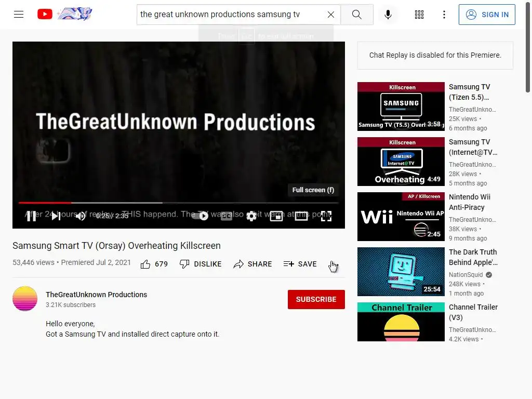Open 'Channel Trailer (V3)' title

tap(473, 312)
